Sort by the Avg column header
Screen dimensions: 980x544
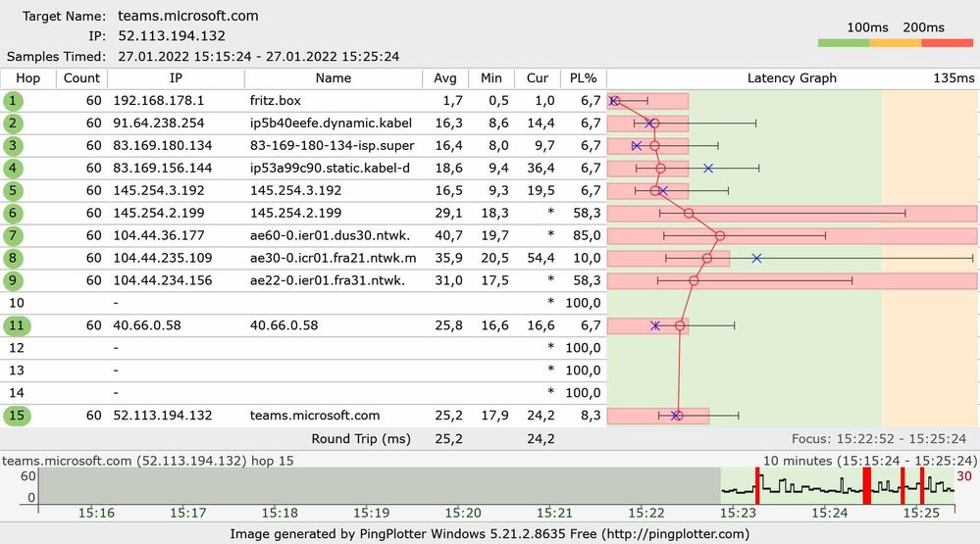coord(445,78)
